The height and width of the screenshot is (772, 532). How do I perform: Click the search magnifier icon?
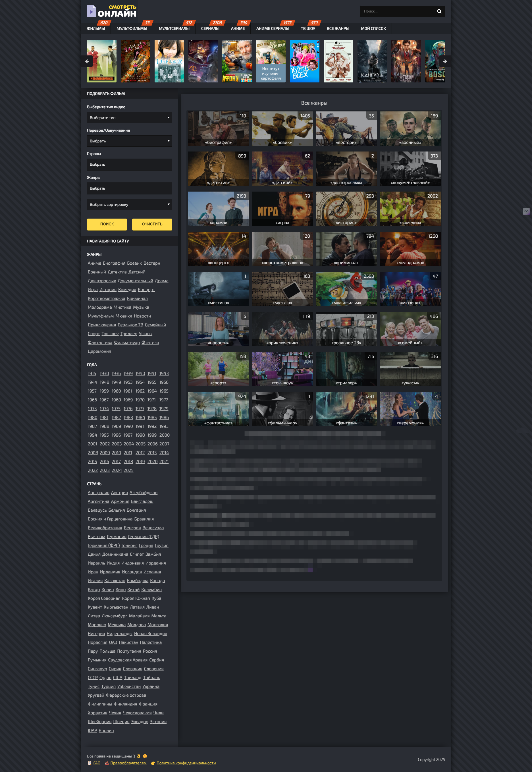pyautogui.click(x=439, y=11)
